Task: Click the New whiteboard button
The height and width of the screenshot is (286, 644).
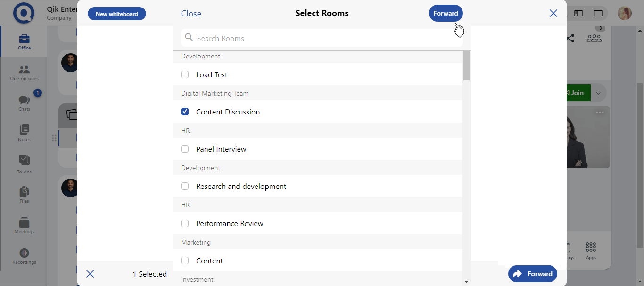Action: click(116, 14)
